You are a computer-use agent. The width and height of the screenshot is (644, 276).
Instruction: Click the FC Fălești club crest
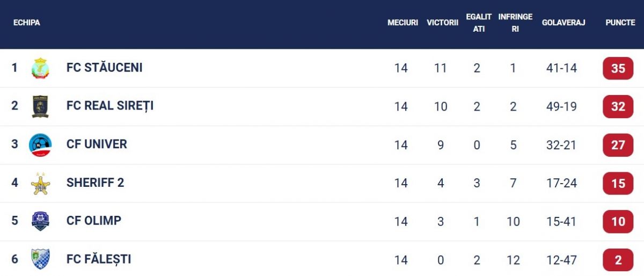[x=40, y=259]
